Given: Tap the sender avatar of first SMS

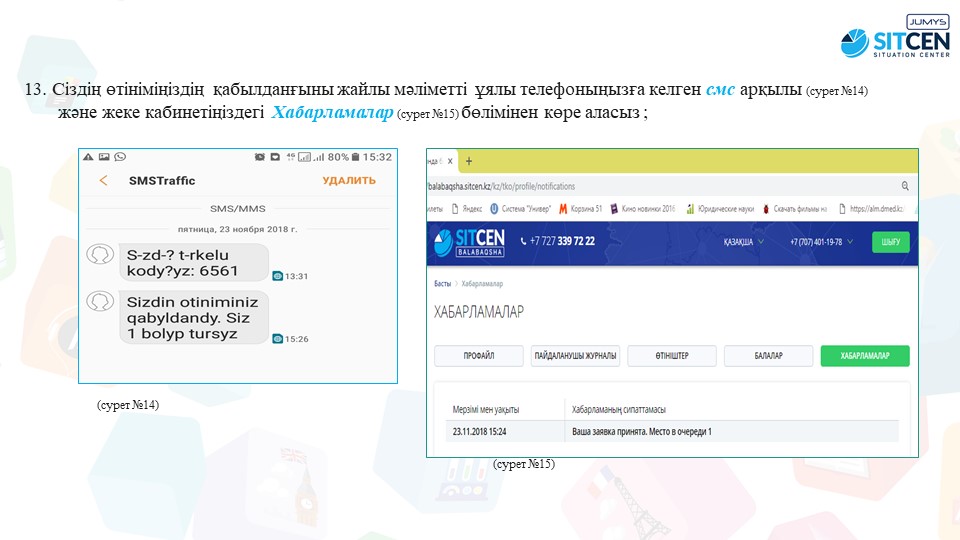Looking at the screenshot, I should [x=100, y=254].
